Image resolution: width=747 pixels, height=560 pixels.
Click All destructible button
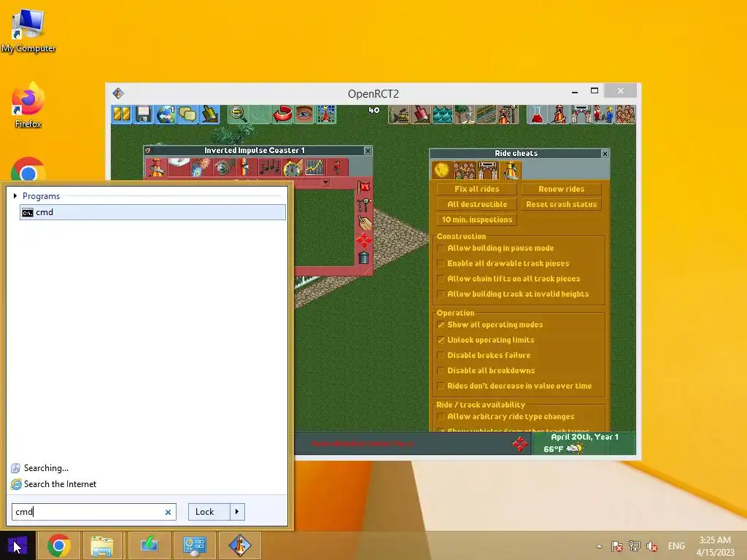click(x=477, y=204)
